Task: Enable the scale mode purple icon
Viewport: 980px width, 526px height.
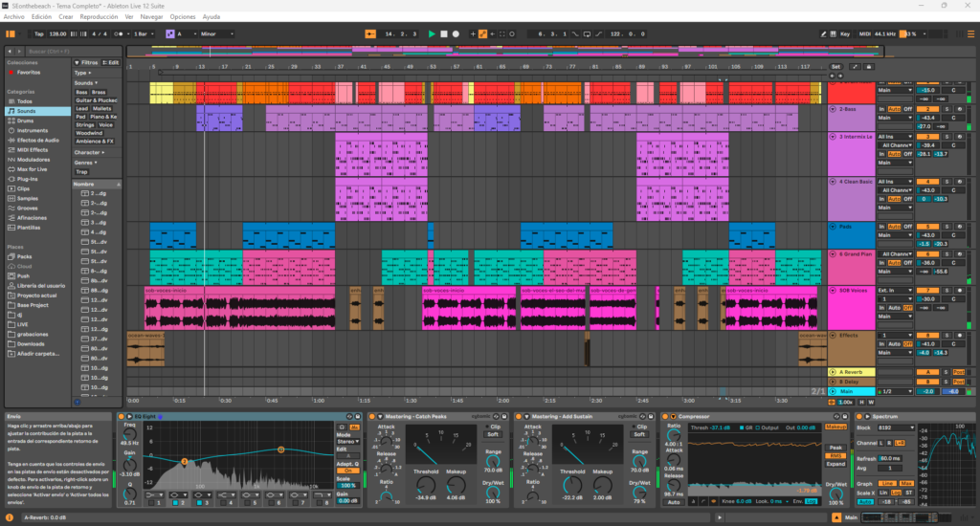Action: 170,33
